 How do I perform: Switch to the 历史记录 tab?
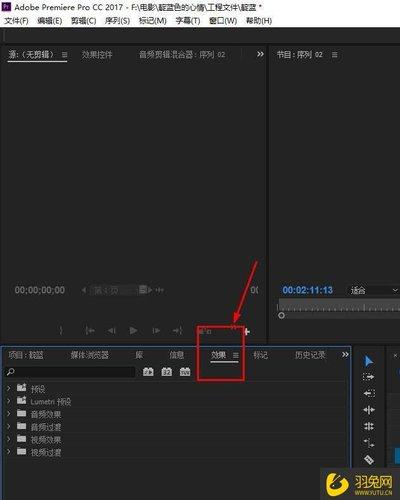[310, 355]
